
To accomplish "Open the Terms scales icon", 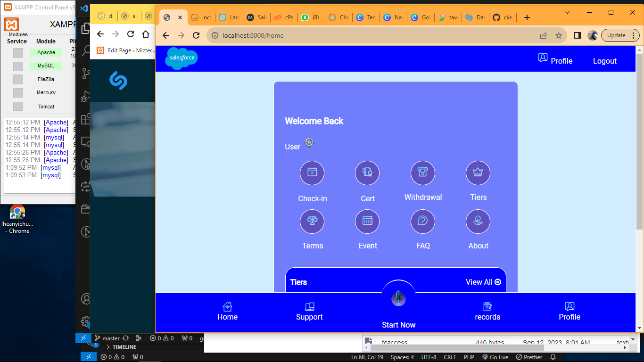I will tap(312, 222).
